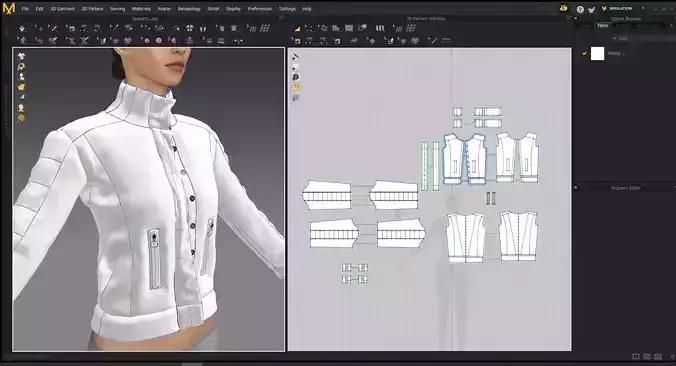The width and height of the screenshot is (676, 366).
Task: Click the last grid icon in 2D toolbar top row
Action: coord(411,28)
